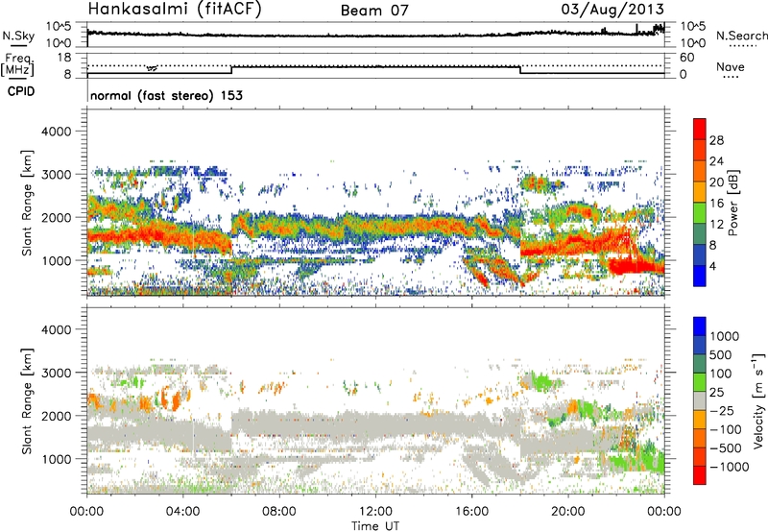Click the Power [dB] colorbar label

coord(732,203)
